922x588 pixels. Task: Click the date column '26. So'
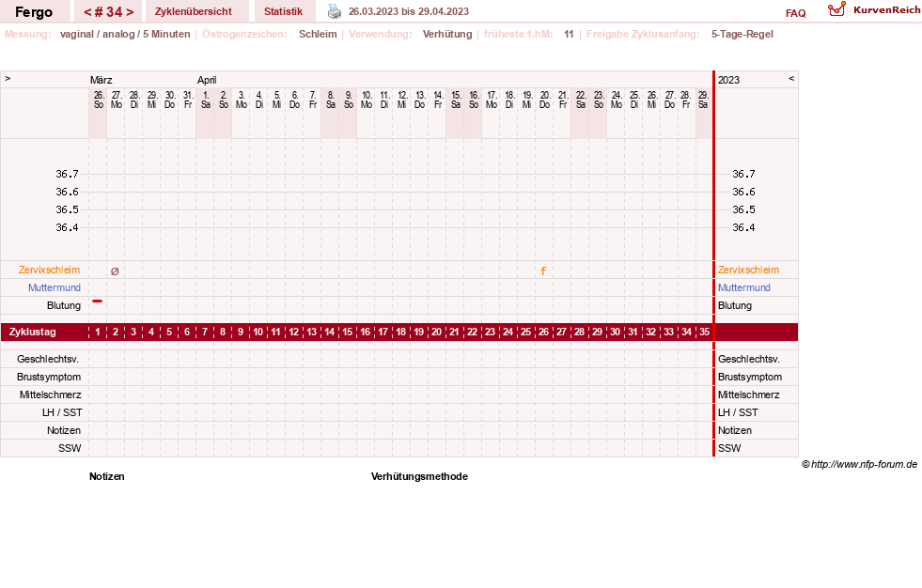point(98,100)
